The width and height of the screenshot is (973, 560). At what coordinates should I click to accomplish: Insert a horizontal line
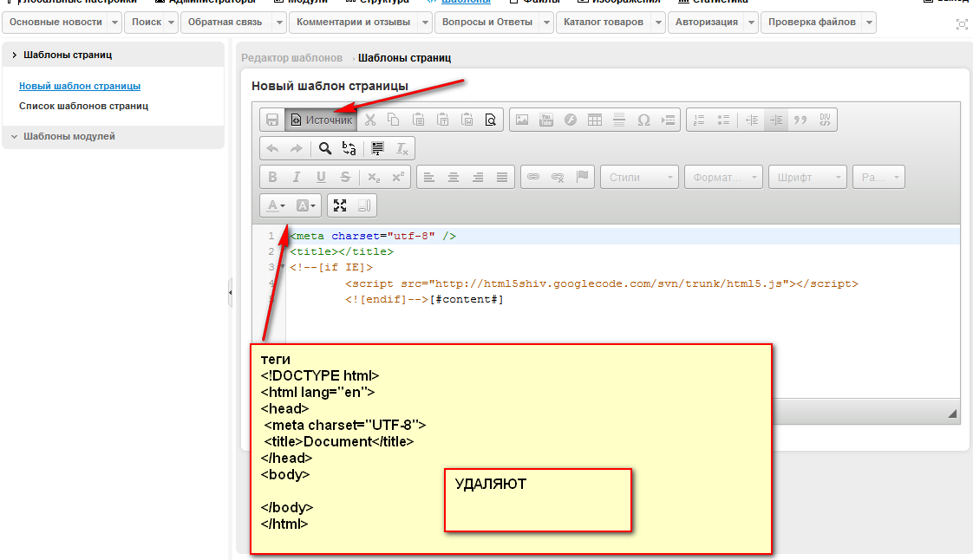pos(618,120)
